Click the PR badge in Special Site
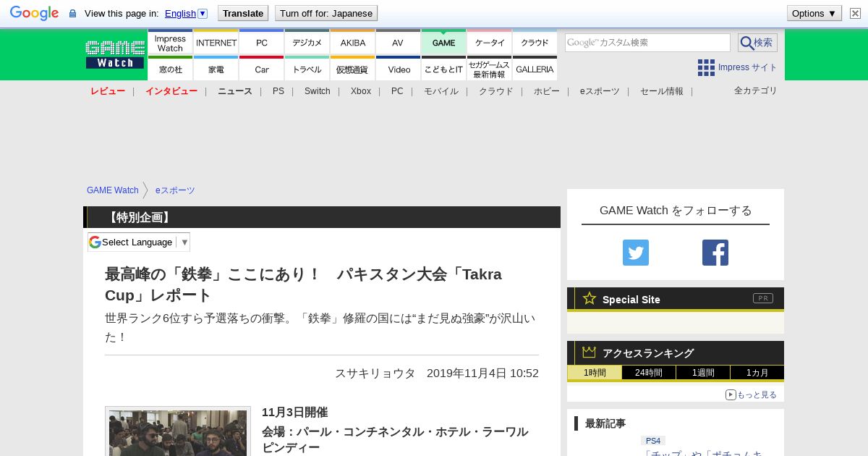 click(x=763, y=298)
